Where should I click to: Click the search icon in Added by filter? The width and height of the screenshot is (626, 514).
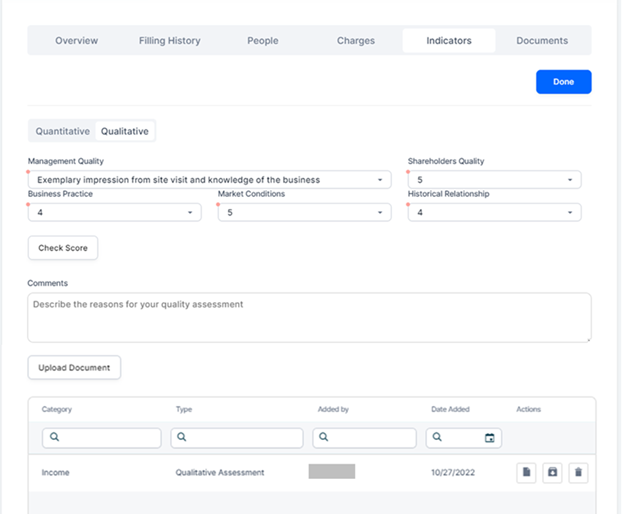click(x=326, y=438)
